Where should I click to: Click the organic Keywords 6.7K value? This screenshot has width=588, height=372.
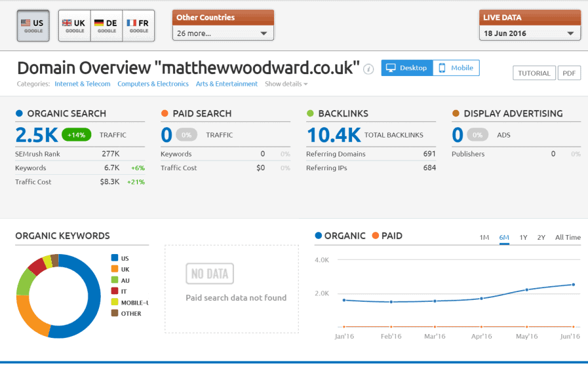click(x=111, y=168)
